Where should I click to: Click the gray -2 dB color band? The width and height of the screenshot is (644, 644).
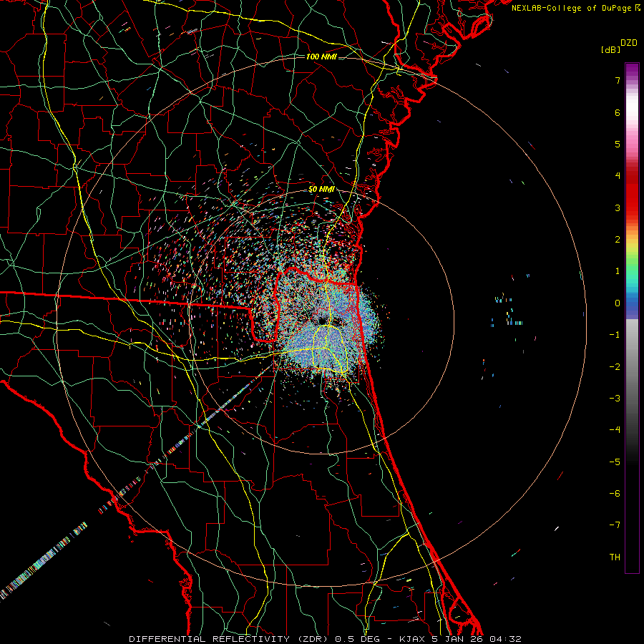(632, 366)
